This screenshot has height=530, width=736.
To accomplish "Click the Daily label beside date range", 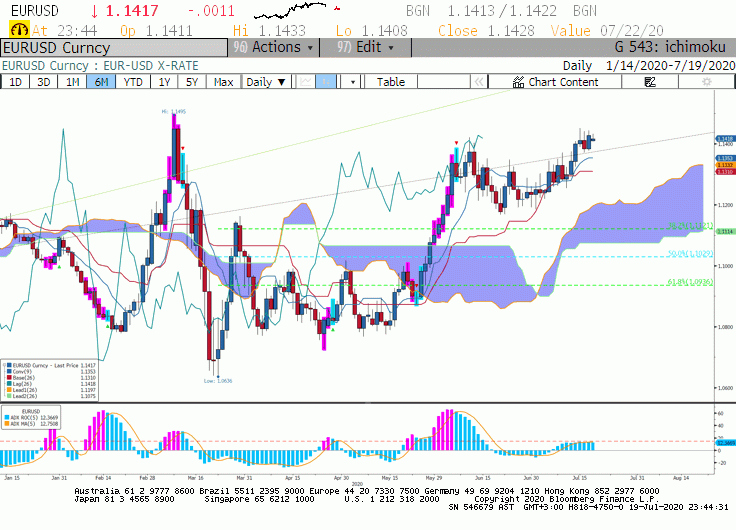I will [577, 66].
